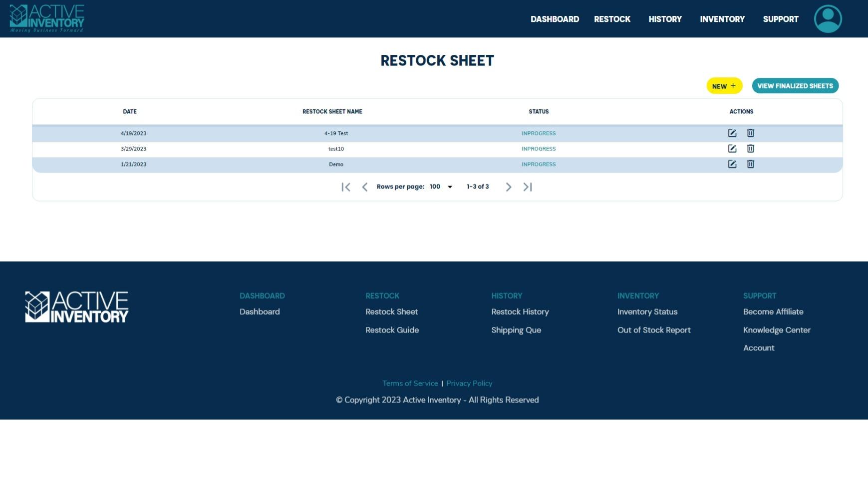Click the Active Inventory header logo
This screenshot has width=868, height=479.
click(47, 19)
